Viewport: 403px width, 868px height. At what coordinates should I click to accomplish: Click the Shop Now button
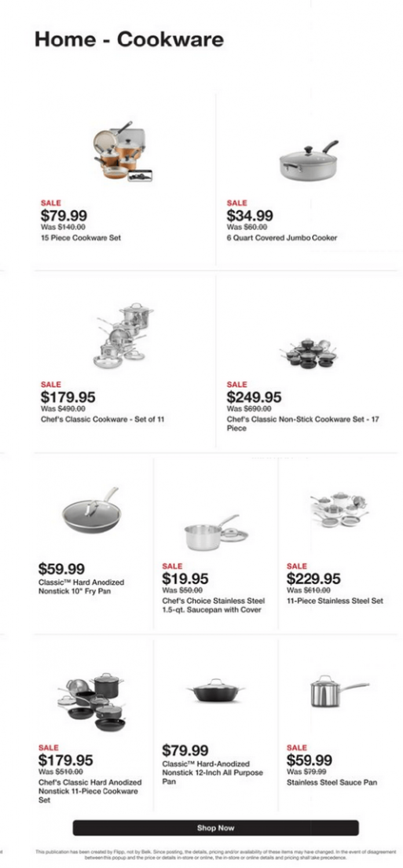click(217, 827)
